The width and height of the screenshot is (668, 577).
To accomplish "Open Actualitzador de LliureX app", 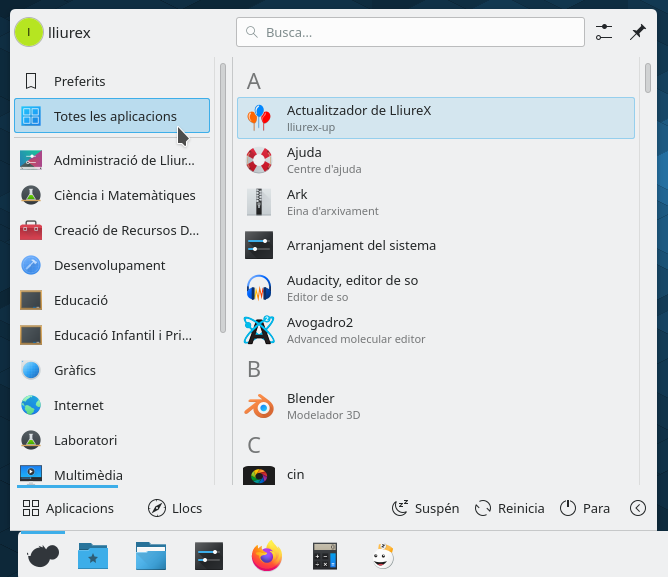I will point(435,118).
